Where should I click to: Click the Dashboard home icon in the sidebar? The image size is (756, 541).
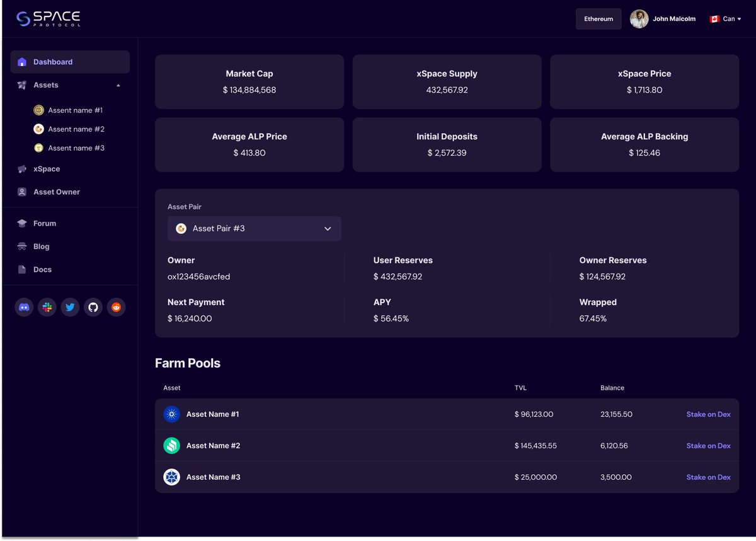[22, 62]
